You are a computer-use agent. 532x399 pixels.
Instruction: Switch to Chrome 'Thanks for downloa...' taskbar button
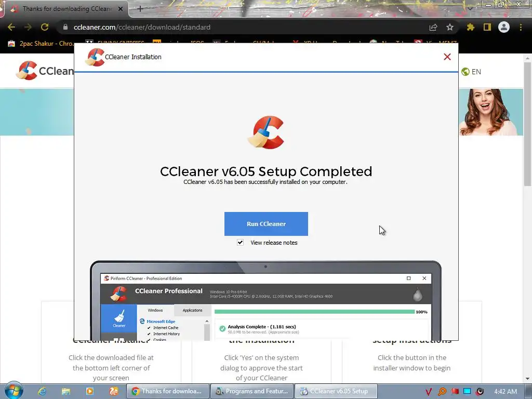pyautogui.click(x=168, y=391)
